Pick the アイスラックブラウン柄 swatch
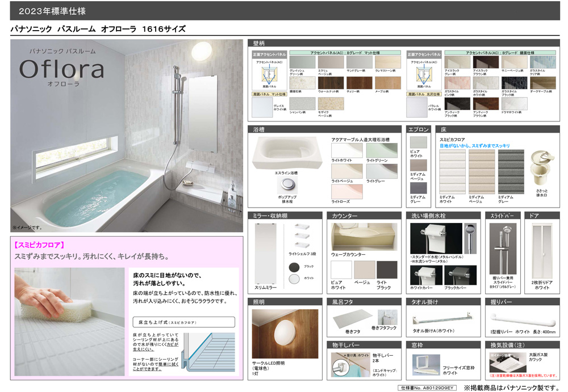The width and height of the screenshot is (568, 392). click(486, 62)
